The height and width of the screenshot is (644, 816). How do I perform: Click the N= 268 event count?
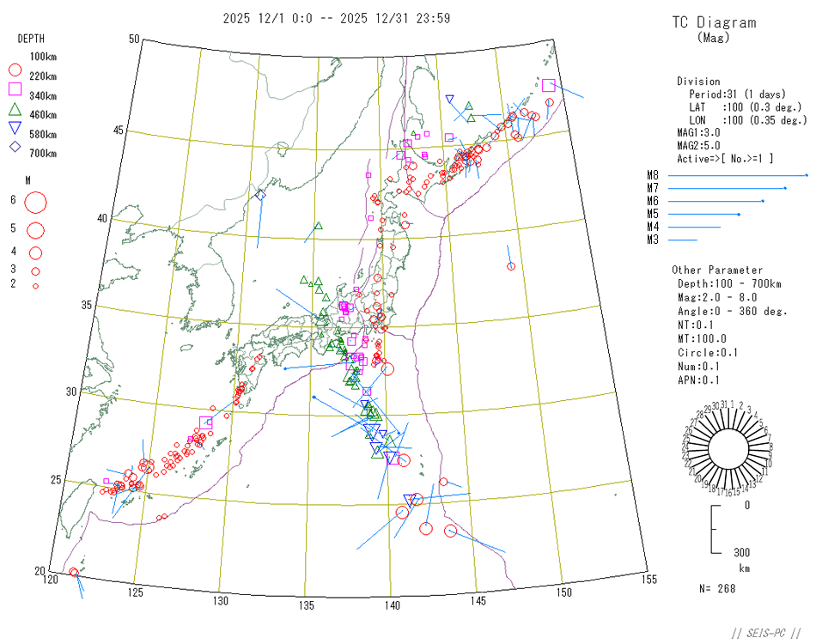click(x=717, y=588)
